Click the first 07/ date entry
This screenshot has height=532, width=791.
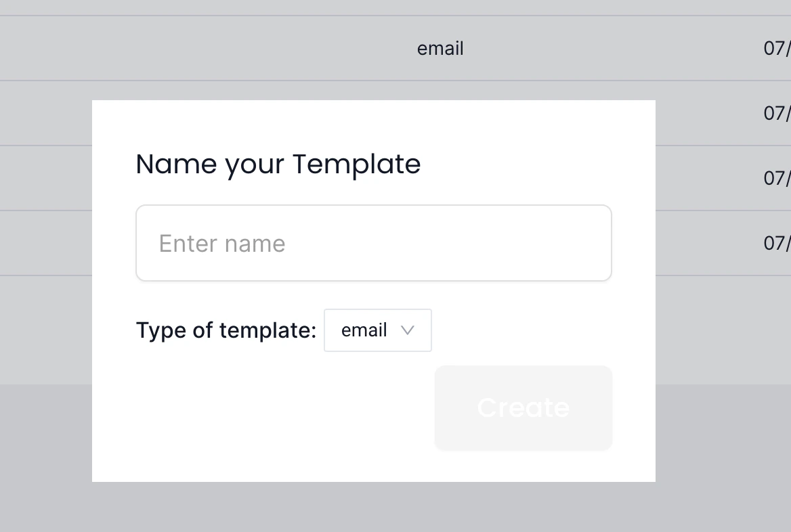(777, 48)
